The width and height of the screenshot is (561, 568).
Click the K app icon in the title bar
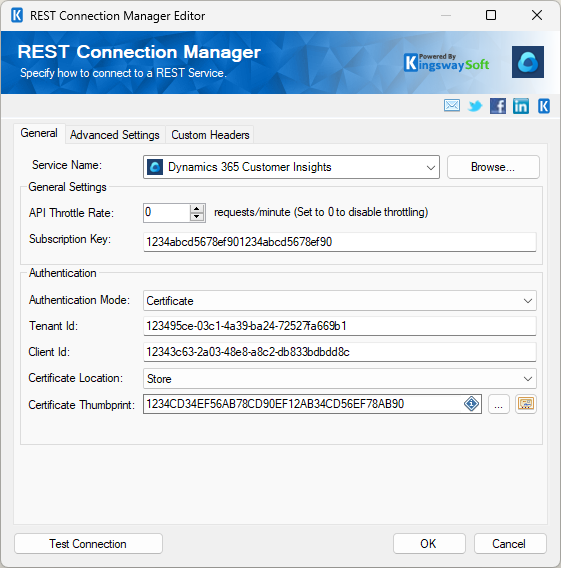[x=17, y=16]
